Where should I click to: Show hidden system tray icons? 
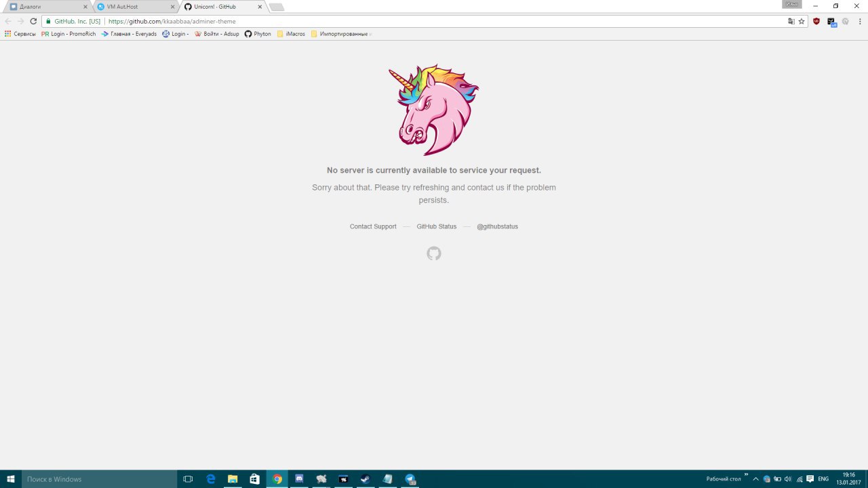point(756,479)
